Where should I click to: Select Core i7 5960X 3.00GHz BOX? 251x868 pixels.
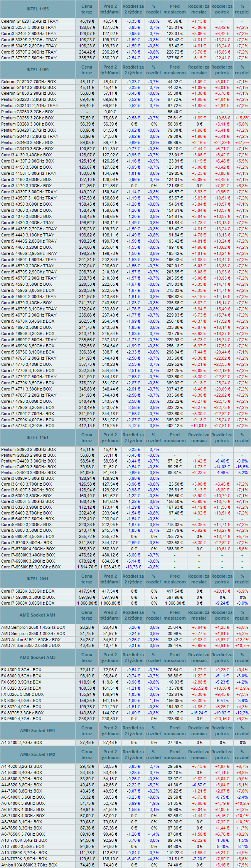(28, 603)
